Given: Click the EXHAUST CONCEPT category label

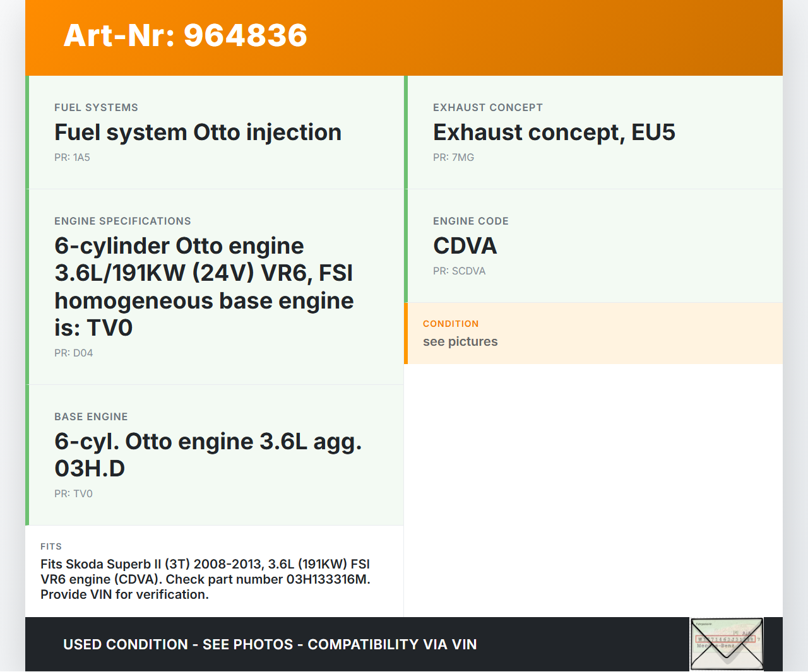Looking at the screenshot, I should pyautogui.click(x=487, y=108).
